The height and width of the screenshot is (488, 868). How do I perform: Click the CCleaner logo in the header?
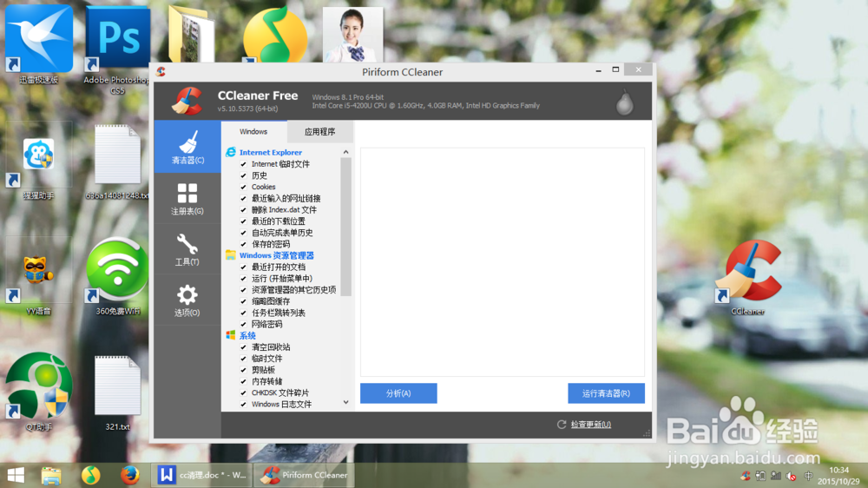pos(187,101)
